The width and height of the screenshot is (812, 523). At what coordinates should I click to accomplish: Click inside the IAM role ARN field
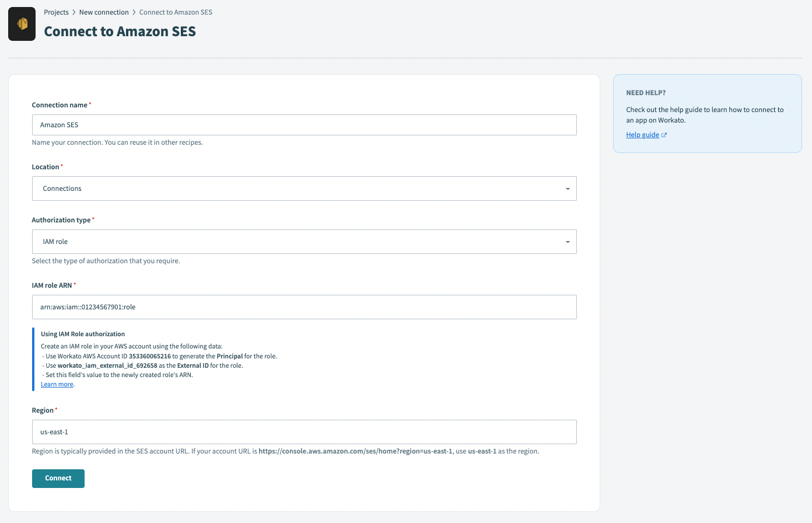coord(303,306)
